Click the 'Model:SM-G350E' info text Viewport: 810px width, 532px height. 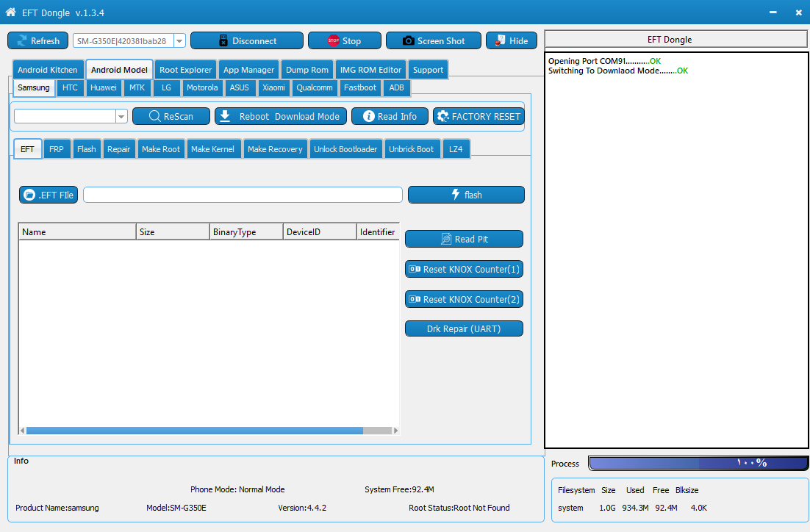point(176,508)
